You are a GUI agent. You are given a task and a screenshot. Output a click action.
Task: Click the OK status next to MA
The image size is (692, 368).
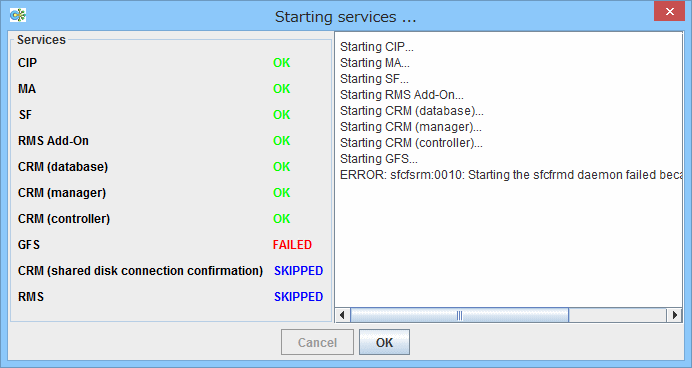tap(282, 89)
